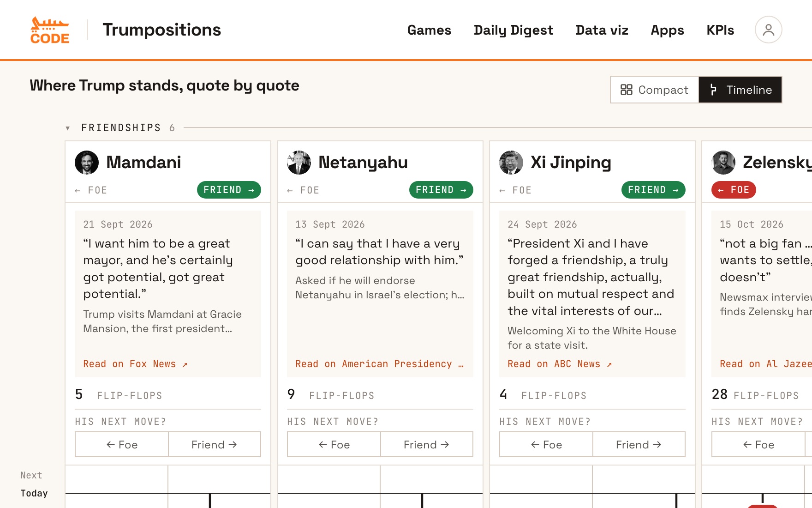Select FRIEND pill on Netanyahu card

point(441,190)
